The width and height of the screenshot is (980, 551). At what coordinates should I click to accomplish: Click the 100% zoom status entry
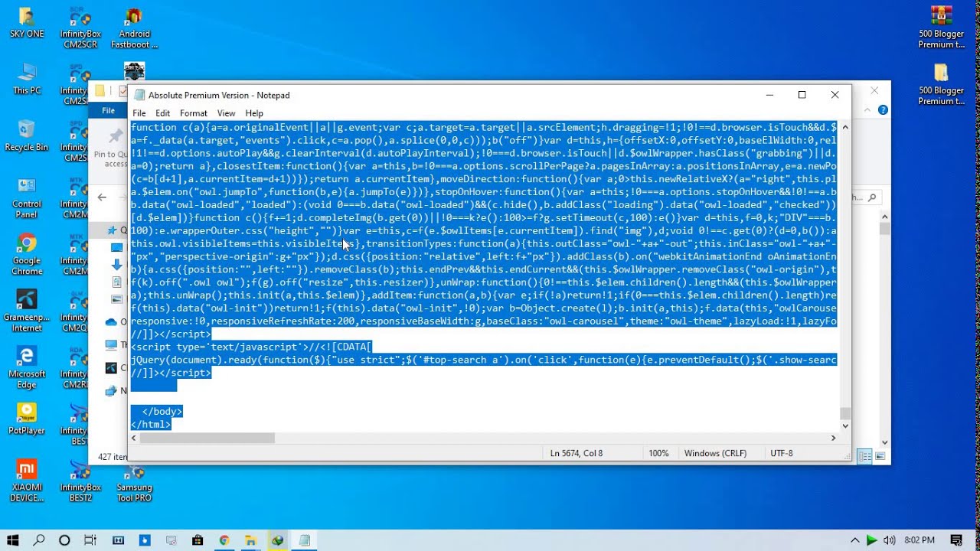coord(658,453)
